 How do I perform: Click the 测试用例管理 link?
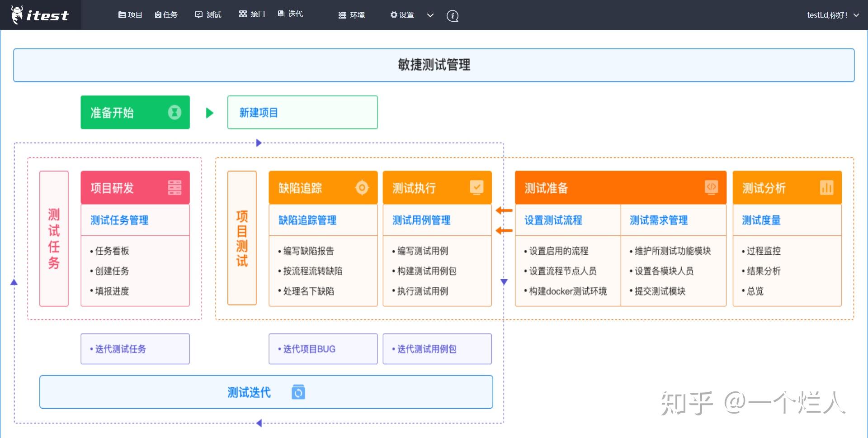(x=422, y=220)
